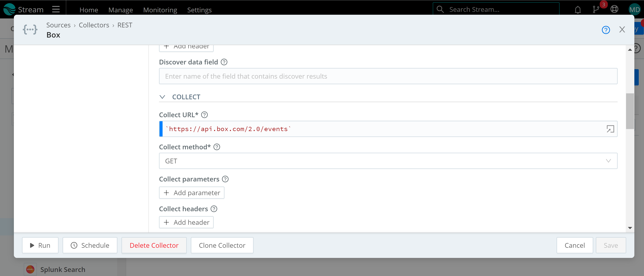
Task: Click the Collect URL expression field
Action: [x=388, y=129]
